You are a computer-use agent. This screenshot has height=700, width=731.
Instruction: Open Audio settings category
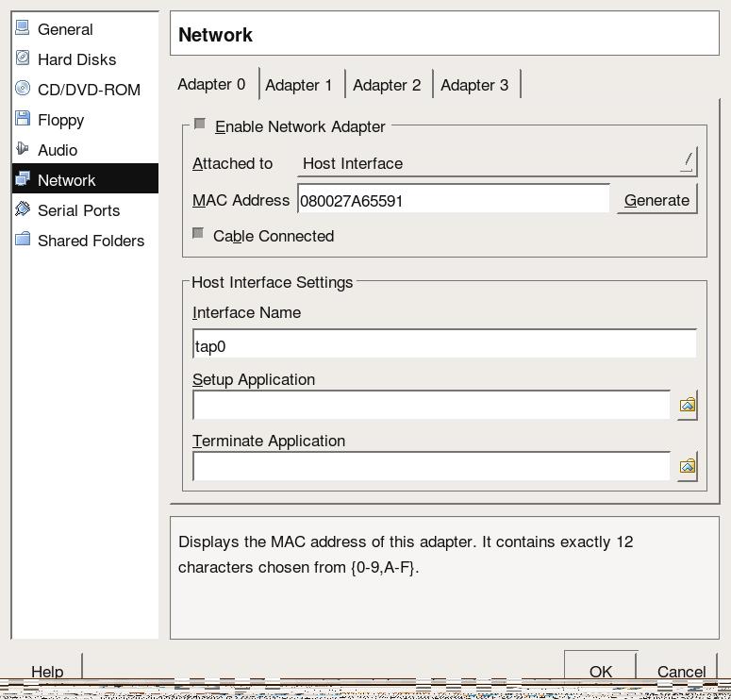click(x=85, y=150)
